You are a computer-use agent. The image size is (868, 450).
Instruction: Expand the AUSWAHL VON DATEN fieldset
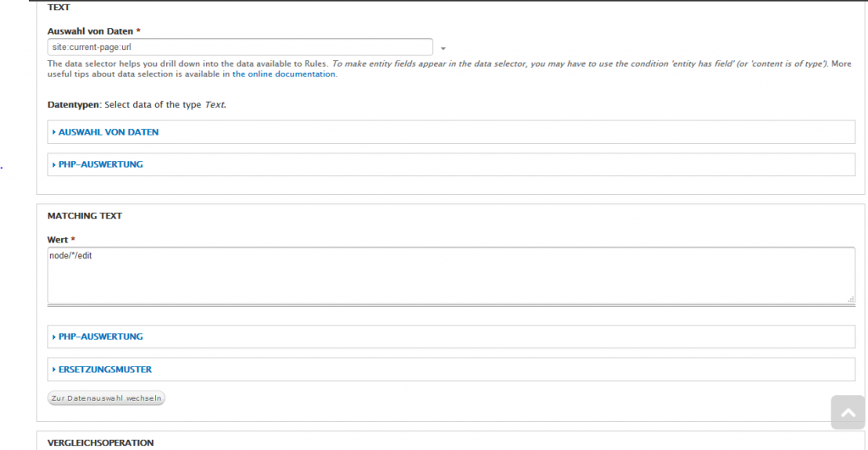point(108,132)
